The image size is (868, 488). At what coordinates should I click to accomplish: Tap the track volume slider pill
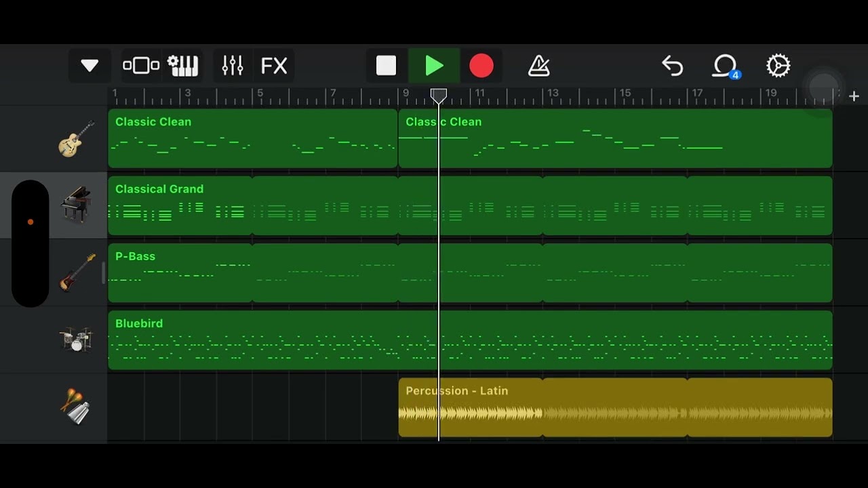[x=31, y=243]
